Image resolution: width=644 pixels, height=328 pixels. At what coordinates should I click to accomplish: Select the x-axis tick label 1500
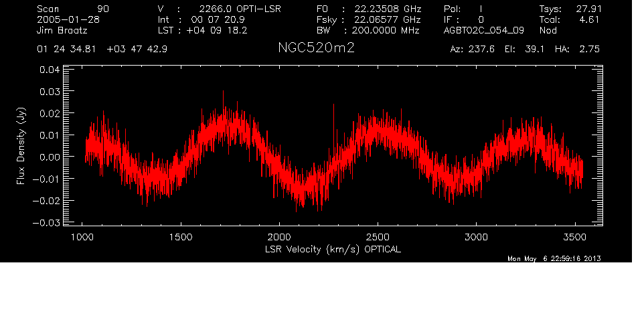tap(181, 237)
